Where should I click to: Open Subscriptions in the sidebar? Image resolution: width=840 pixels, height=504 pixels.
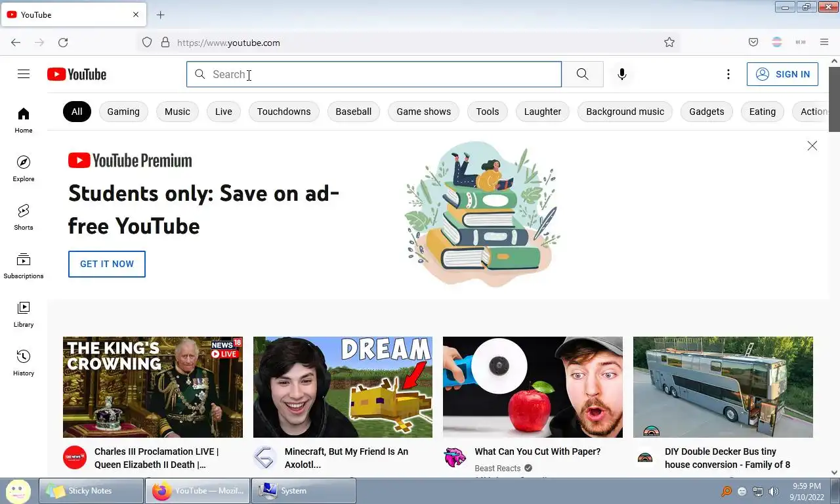click(x=24, y=266)
